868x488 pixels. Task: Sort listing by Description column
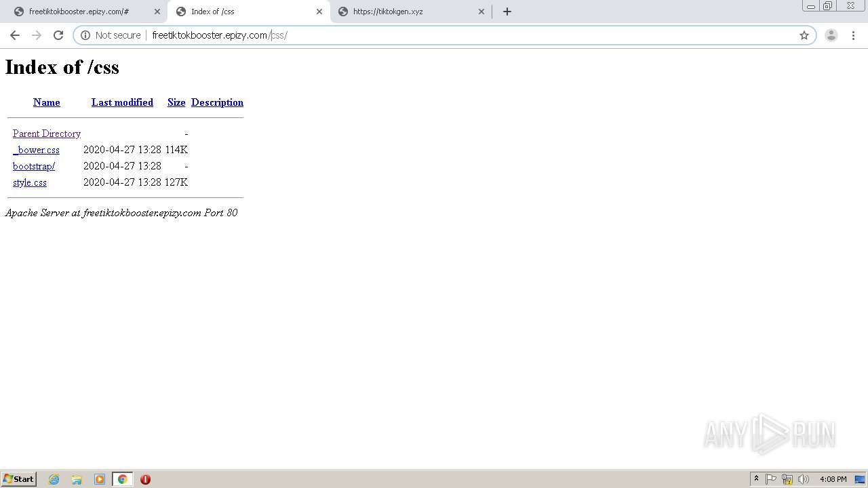pos(217,102)
